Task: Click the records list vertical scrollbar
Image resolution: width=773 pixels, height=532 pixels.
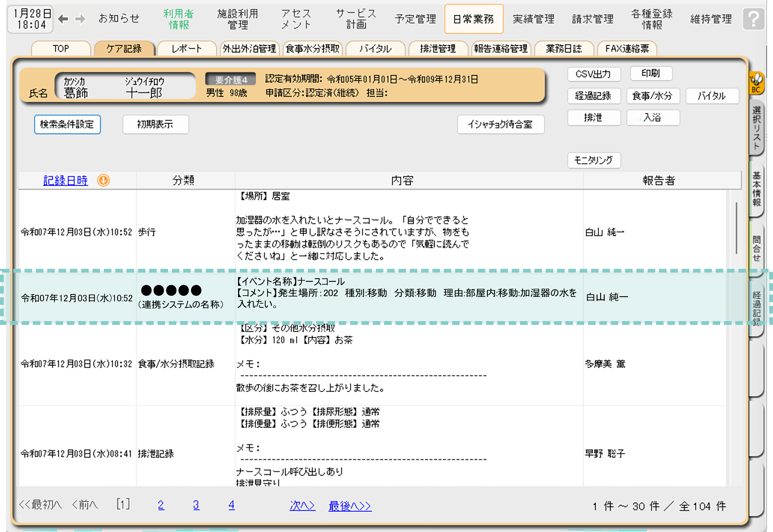Action: pyautogui.click(x=736, y=228)
